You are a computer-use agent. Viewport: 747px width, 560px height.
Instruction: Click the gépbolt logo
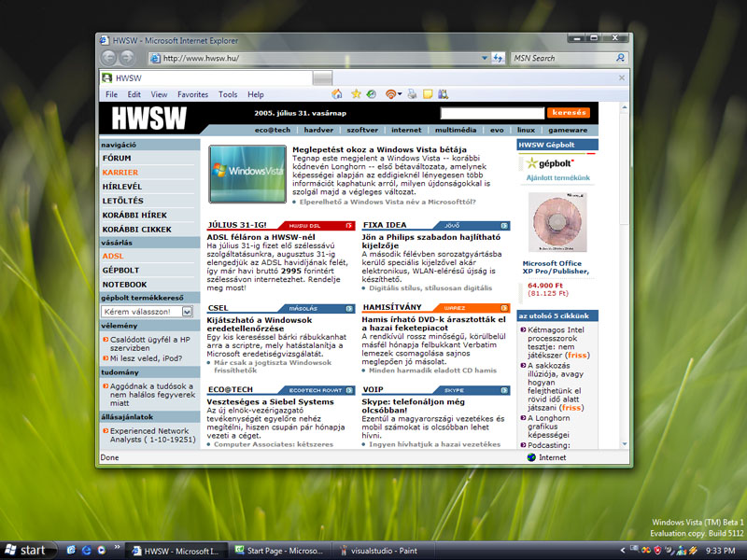pyautogui.click(x=549, y=163)
